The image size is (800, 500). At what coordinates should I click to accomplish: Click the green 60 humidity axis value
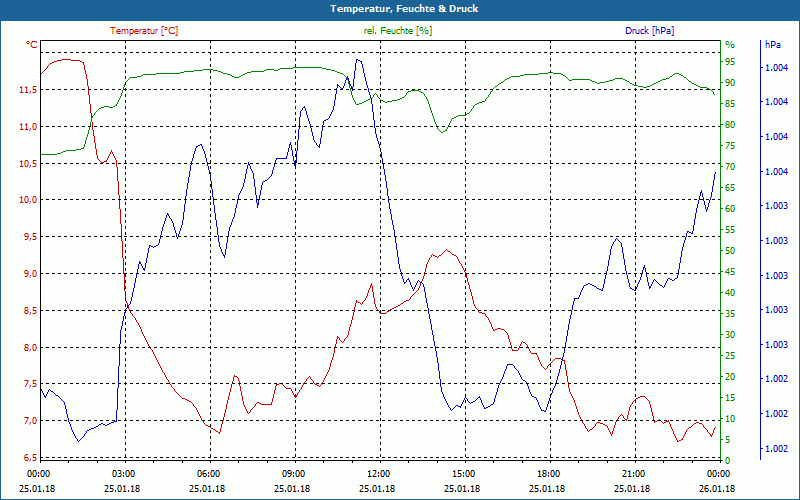click(730, 209)
